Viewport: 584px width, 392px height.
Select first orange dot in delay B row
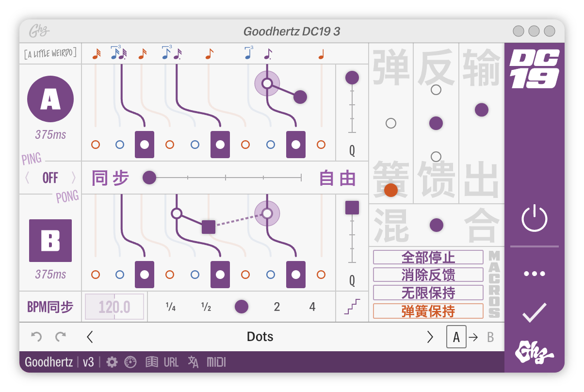pyautogui.click(x=96, y=275)
